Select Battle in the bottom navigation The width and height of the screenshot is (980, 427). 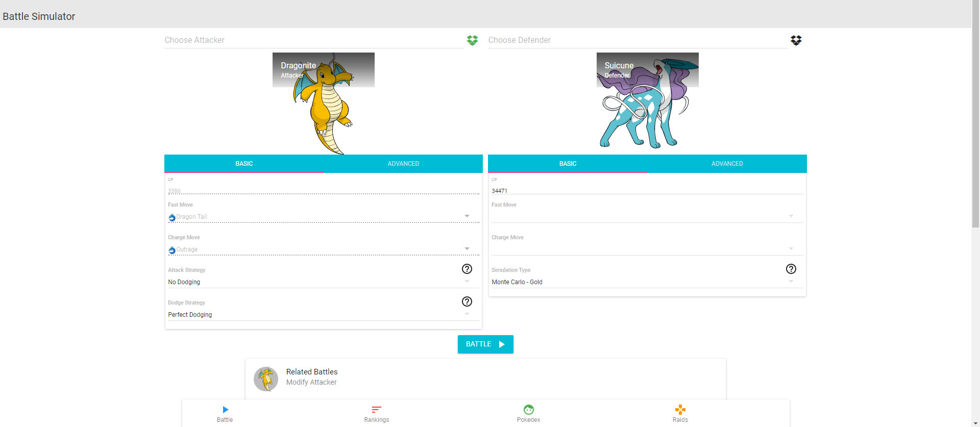(225, 414)
